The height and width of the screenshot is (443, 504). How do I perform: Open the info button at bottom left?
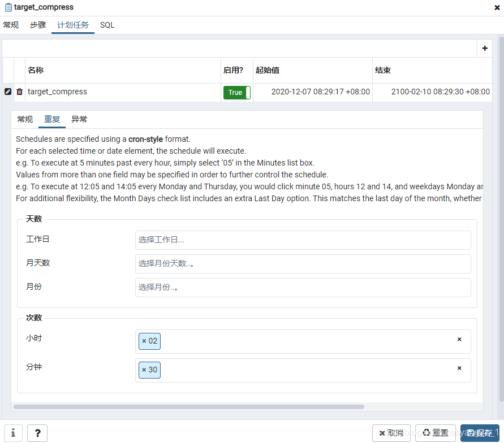13,433
